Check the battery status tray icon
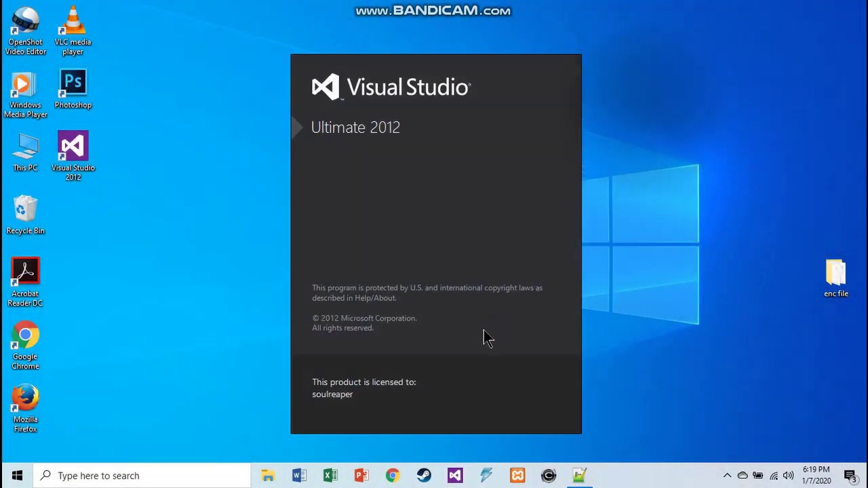Screen dimensions: 868x488 [758, 476]
